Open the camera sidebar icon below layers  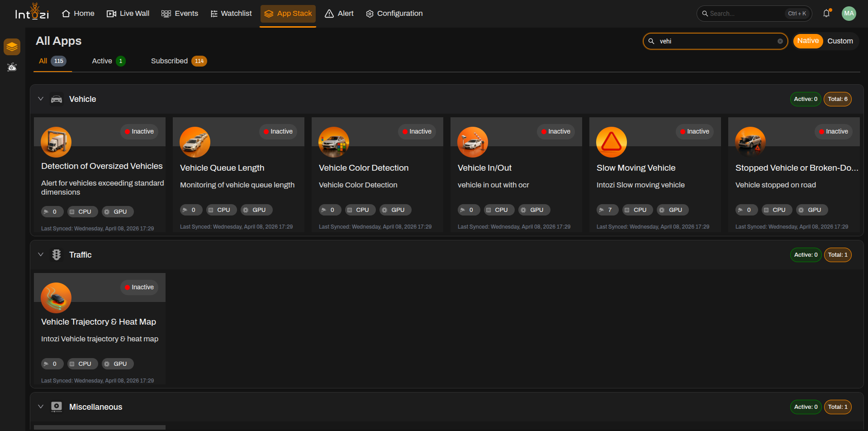click(12, 67)
